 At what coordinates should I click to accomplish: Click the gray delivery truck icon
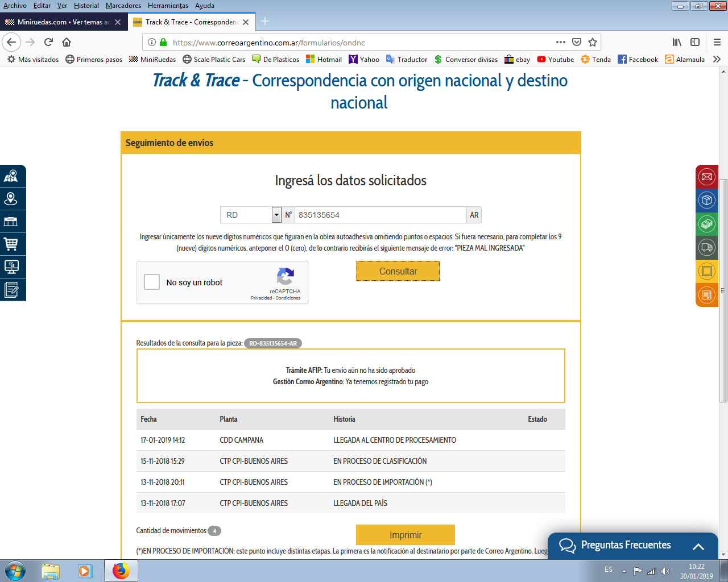[x=707, y=247]
